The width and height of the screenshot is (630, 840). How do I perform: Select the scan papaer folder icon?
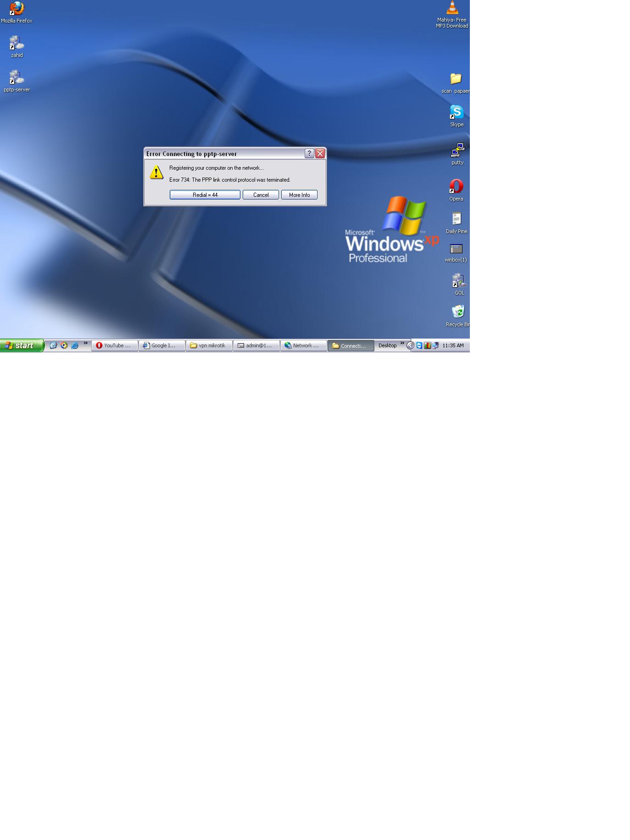[x=456, y=83]
